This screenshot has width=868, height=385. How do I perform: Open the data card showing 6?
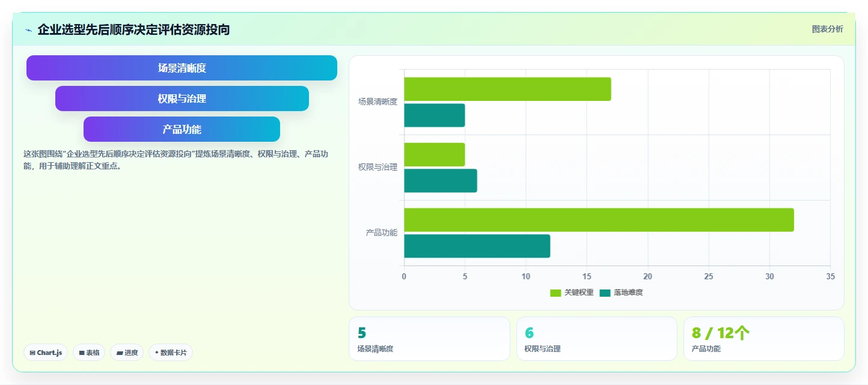pyautogui.click(x=596, y=339)
